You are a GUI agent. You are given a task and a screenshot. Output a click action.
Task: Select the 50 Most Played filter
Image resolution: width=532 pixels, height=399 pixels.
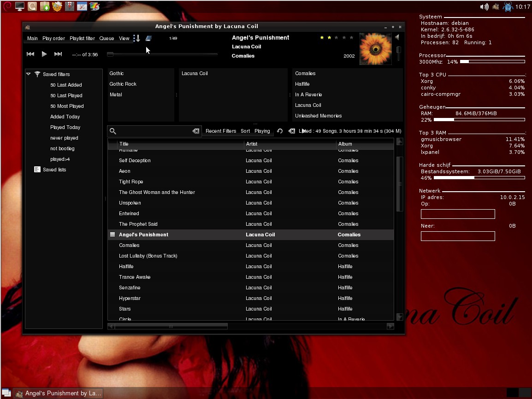coord(67,106)
